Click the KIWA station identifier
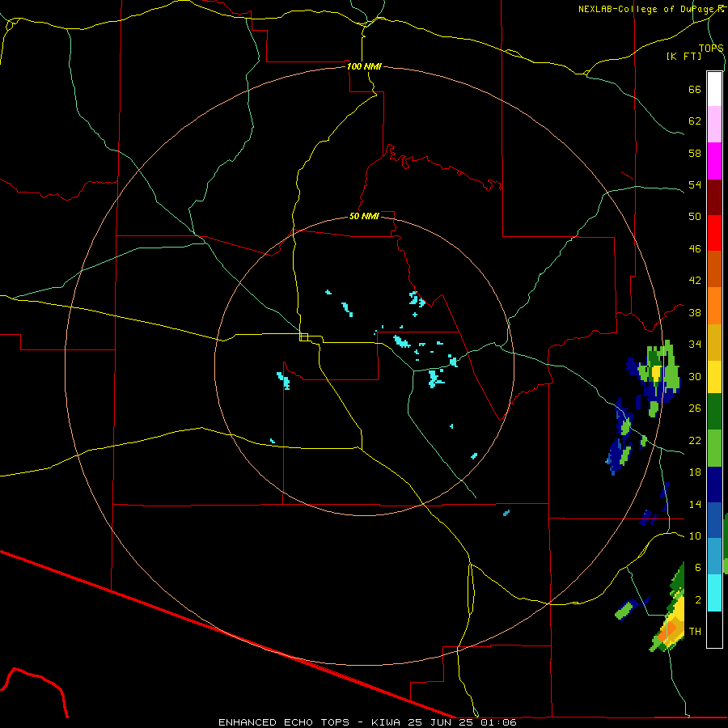Viewport: 728px width, 728px height. (386, 722)
